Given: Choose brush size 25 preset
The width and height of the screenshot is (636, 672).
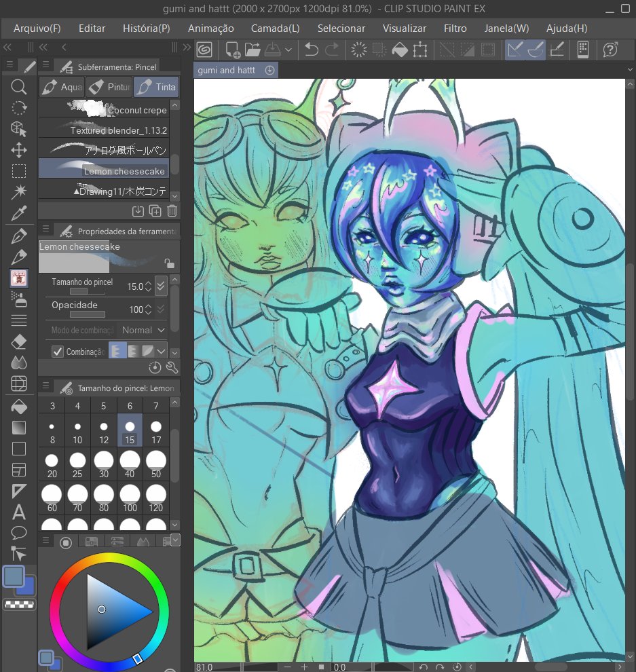Looking at the screenshot, I should (77, 466).
